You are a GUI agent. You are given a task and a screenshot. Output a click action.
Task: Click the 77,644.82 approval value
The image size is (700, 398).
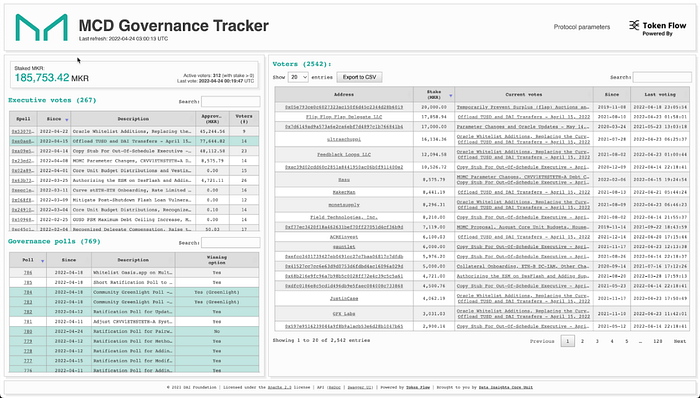coord(212,141)
